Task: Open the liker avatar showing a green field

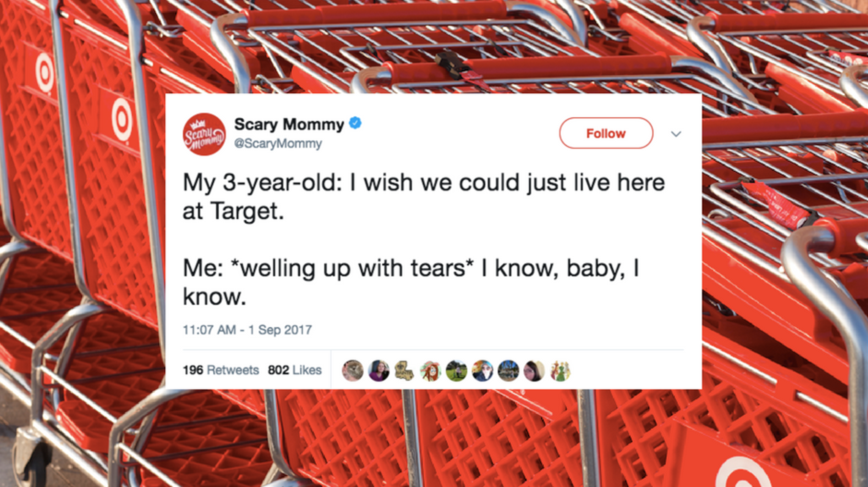Action: coord(456,371)
